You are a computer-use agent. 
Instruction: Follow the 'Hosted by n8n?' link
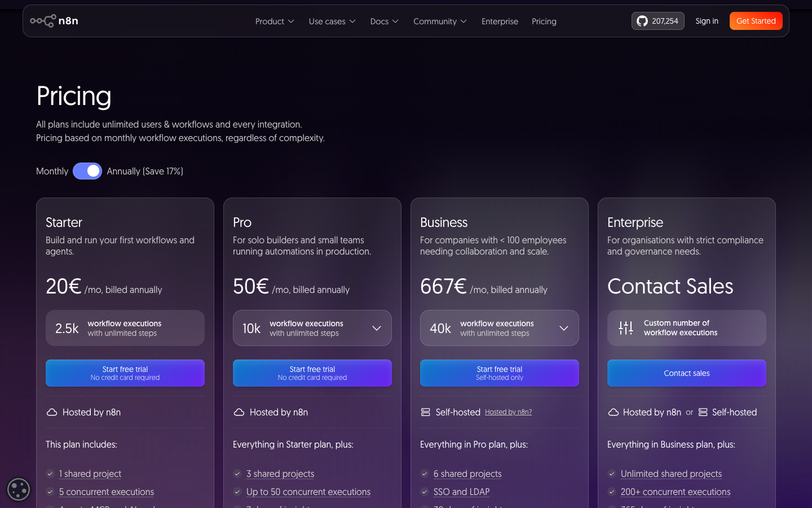coord(508,412)
